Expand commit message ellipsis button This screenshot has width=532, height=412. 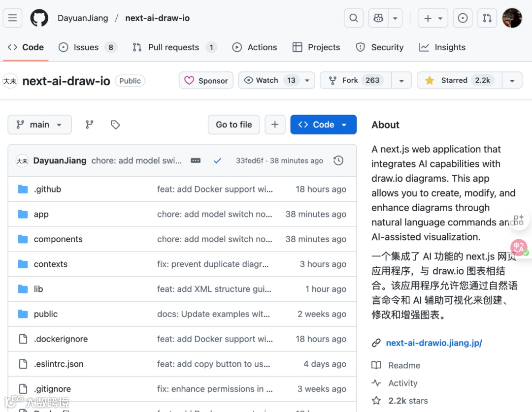click(x=196, y=161)
